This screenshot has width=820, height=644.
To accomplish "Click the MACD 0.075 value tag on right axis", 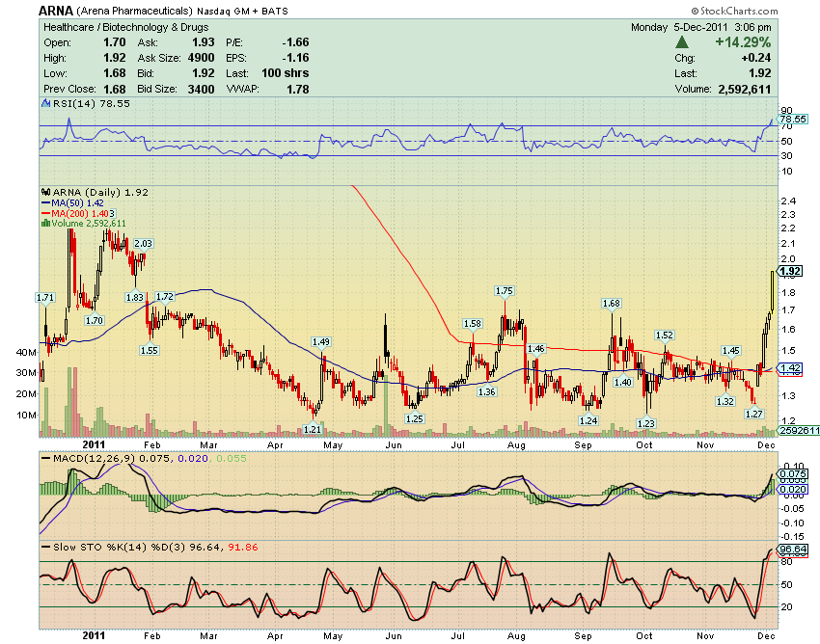I will (x=793, y=473).
